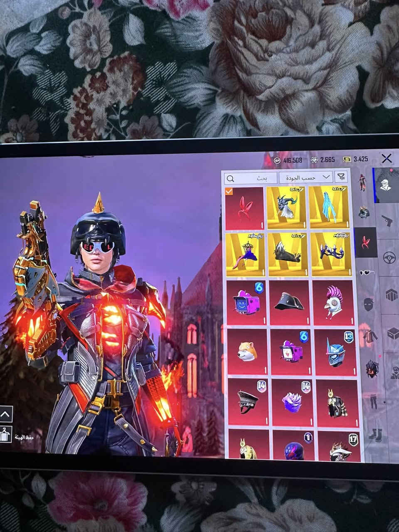Close the inventory with the X button
The width and height of the screenshot is (399, 532).
pos(387,158)
